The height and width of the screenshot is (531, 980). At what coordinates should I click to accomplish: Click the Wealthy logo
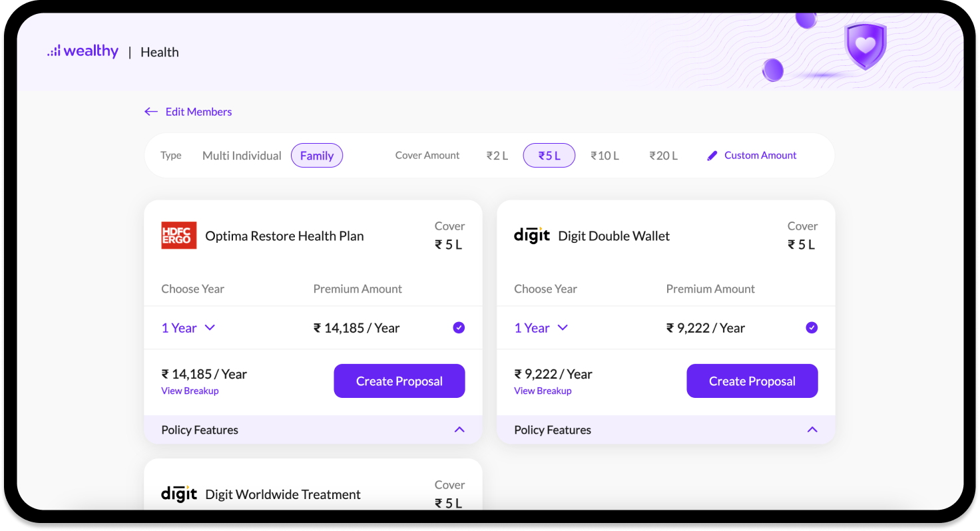pos(83,51)
